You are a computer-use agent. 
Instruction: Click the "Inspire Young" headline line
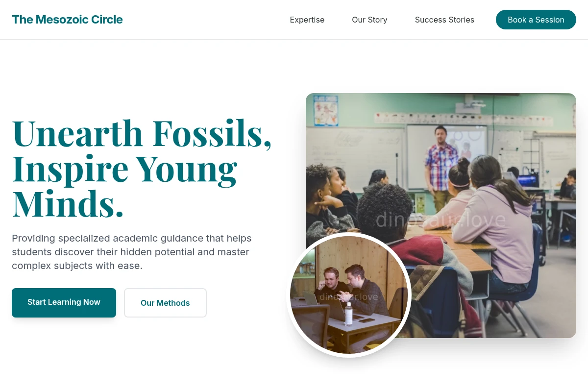click(124, 168)
